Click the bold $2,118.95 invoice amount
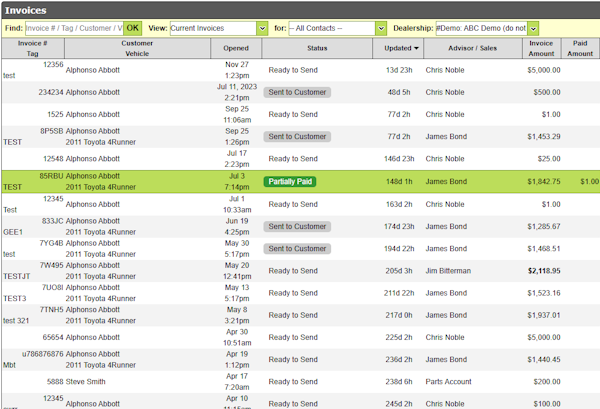 (x=539, y=271)
